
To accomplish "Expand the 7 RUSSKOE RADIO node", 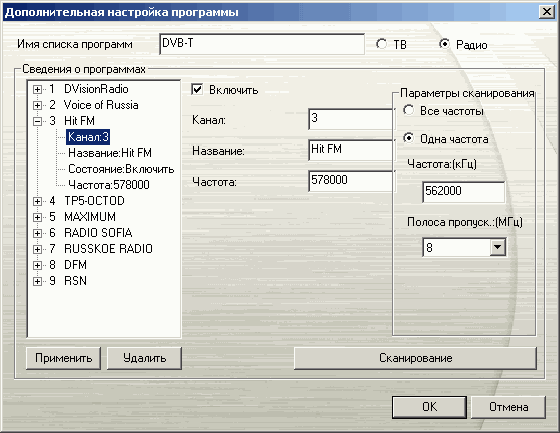I will tap(37, 249).
